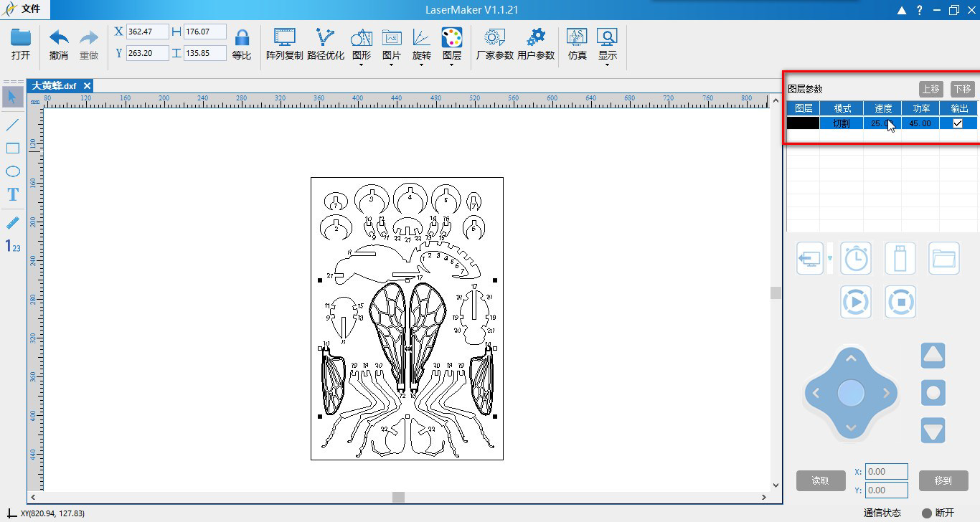Click the 速度 column header
Image resolution: width=980 pixels, height=522 pixels.
pyautogui.click(x=882, y=108)
